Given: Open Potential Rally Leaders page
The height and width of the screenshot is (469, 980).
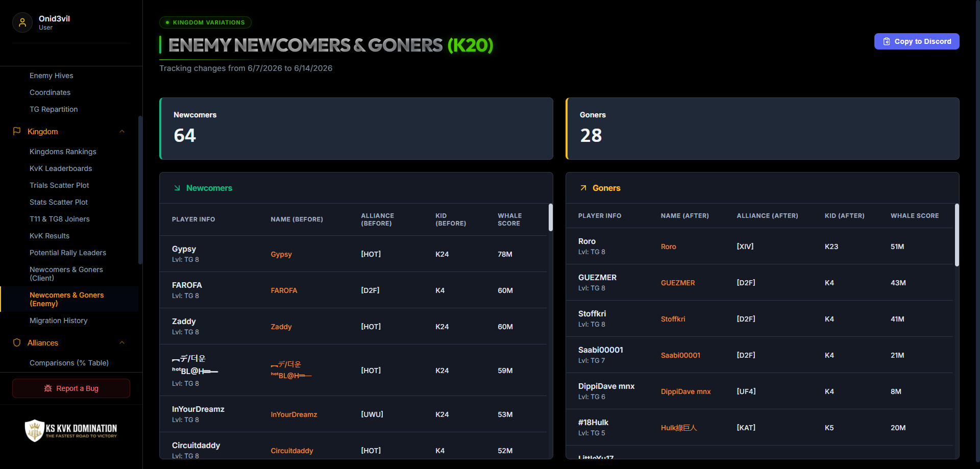Looking at the screenshot, I should pyautogui.click(x=68, y=253).
